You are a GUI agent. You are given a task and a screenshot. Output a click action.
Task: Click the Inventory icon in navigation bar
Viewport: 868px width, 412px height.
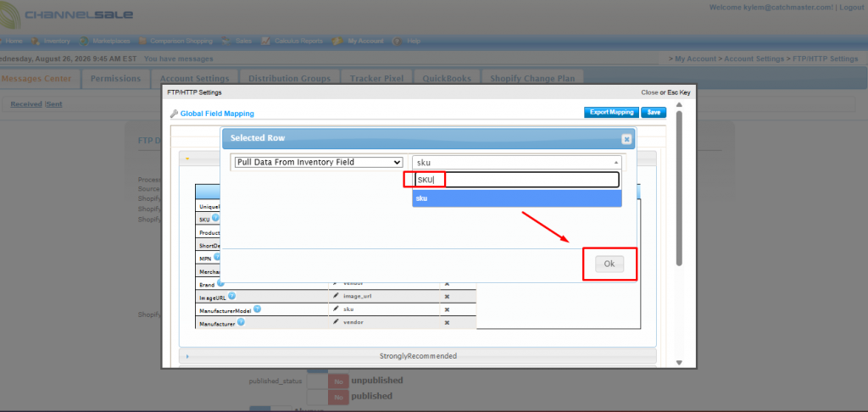(x=36, y=41)
